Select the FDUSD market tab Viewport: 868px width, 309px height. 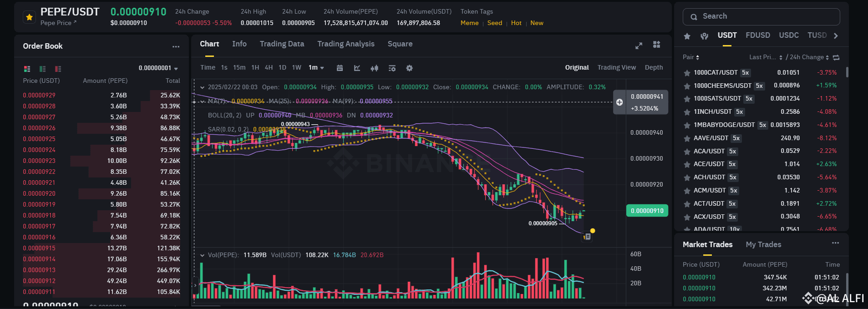[758, 35]
